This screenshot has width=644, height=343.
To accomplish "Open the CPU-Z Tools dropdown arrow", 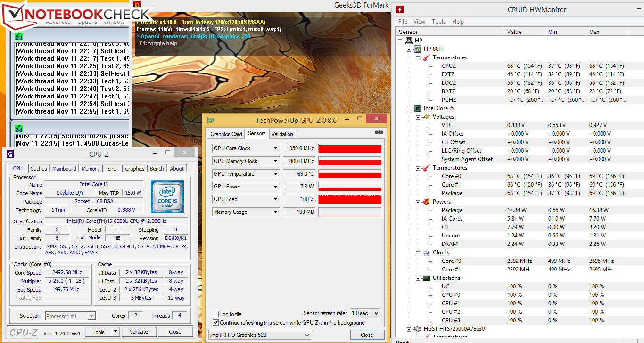I will (116, 332).
